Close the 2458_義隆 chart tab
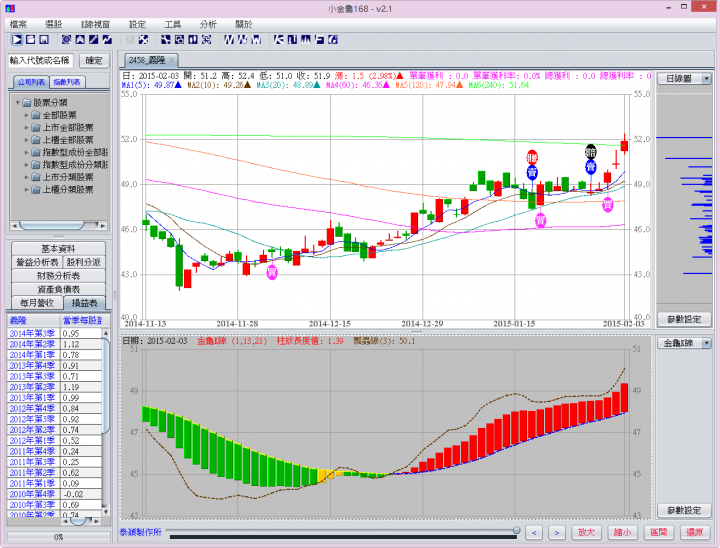Viewport: 720px width, 548px height. (172, 60)
